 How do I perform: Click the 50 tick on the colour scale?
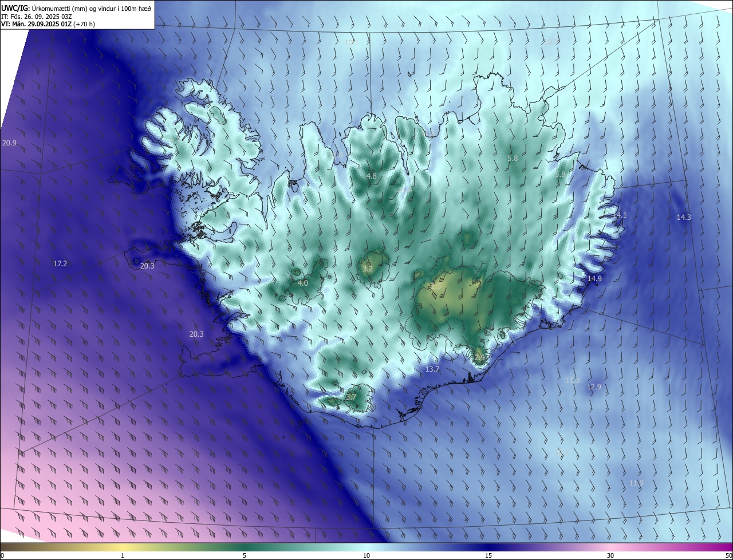click(728, 555)
